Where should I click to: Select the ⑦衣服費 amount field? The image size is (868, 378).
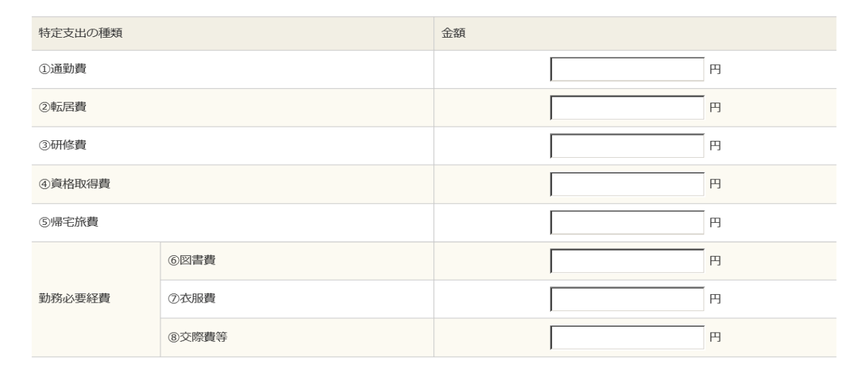point(627,299)
